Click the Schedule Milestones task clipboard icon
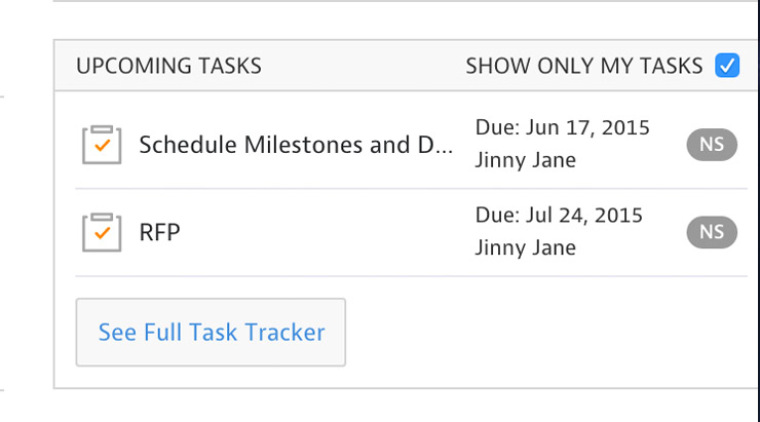 102,144
